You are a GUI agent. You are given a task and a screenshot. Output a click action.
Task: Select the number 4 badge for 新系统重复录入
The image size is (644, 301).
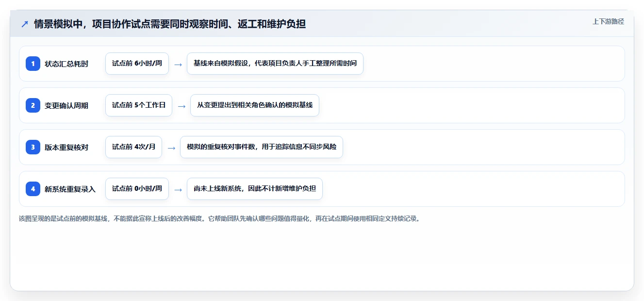33,189
